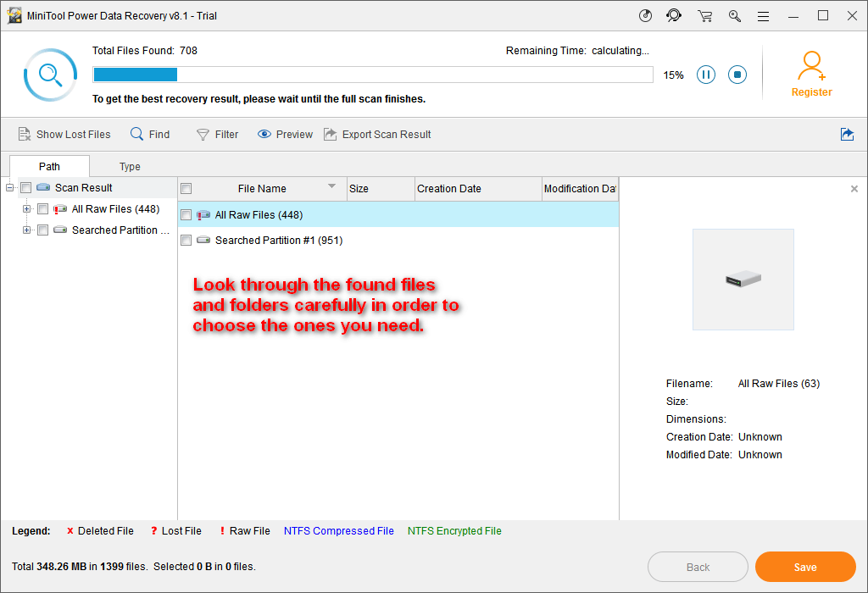Viewport: 868px width, 593px height.
Task: Sort by the File Name column header
Action: [x=262, y=189]
